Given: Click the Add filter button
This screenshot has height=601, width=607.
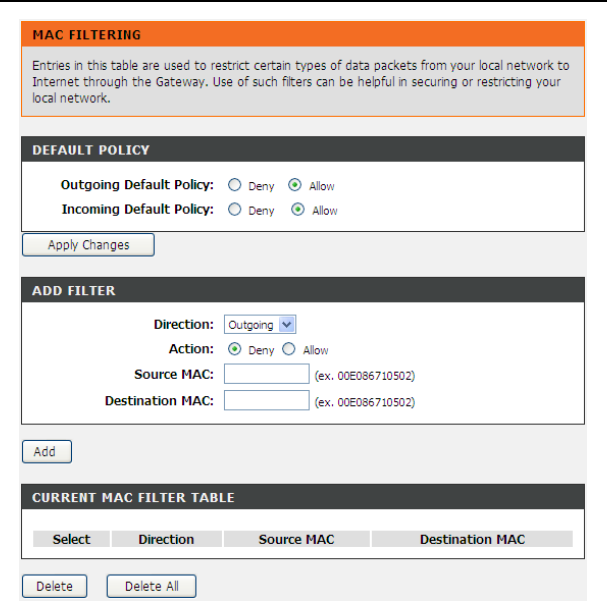Looking at the screenshot, I should [x=47, y=452].
